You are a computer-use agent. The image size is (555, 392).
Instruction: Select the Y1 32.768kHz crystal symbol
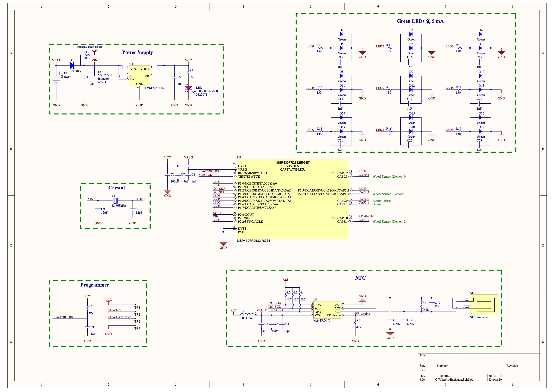(115, 201)
